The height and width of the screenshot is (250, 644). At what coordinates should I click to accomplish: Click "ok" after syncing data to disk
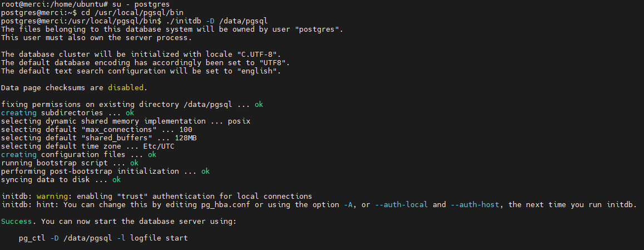pos(117,180)
